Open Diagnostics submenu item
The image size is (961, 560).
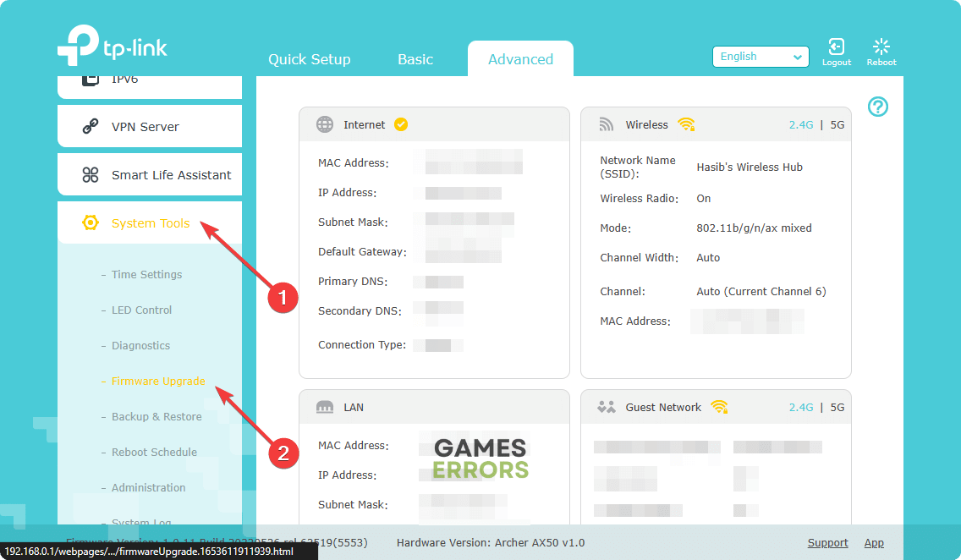[141, 345]
